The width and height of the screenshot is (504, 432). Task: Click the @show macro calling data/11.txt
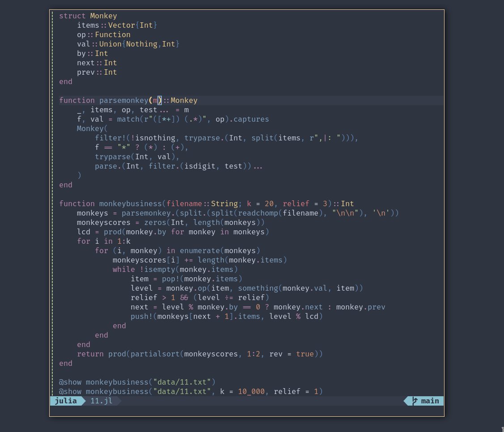[69, 382]
